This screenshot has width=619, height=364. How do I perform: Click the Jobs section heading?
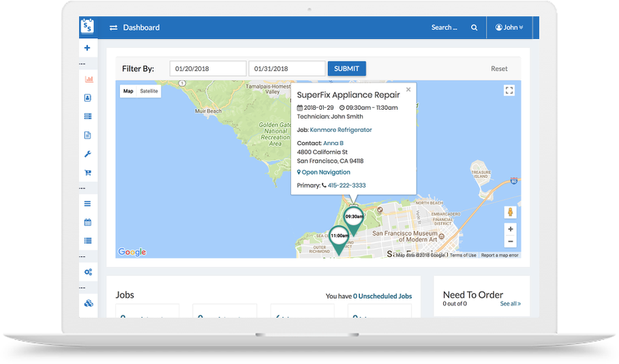125,295
